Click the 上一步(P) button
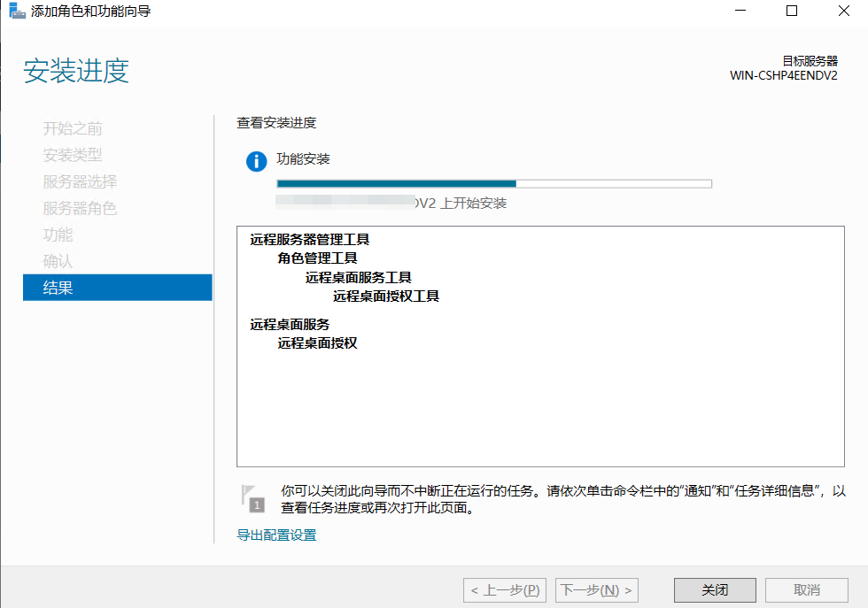Viewport: 868px width, 608px height. tap(505, 589)
